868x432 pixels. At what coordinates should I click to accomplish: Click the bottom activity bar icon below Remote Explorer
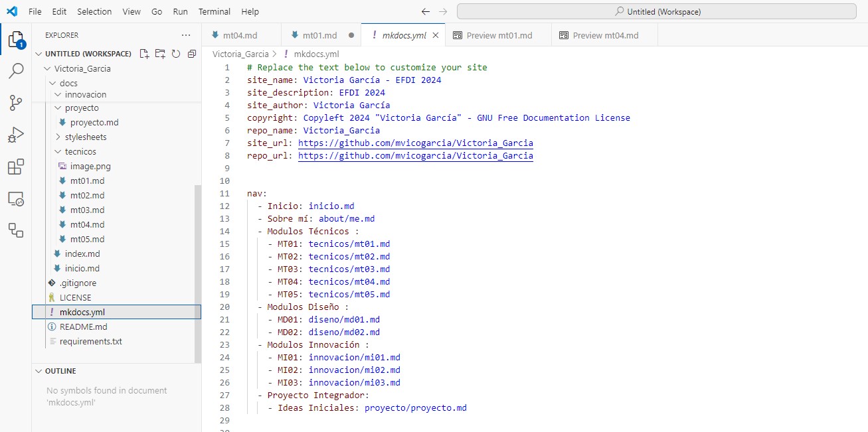[x=16, y=230]
